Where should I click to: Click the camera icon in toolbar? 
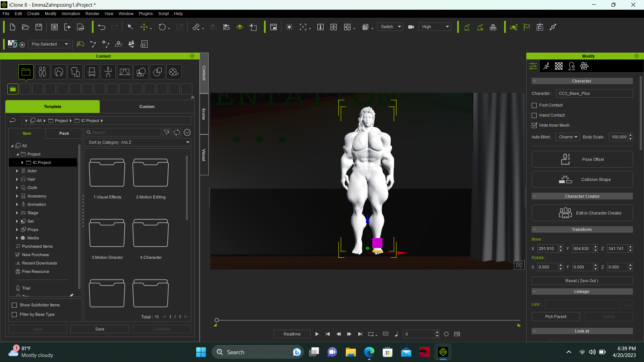(x=411, y=27)
